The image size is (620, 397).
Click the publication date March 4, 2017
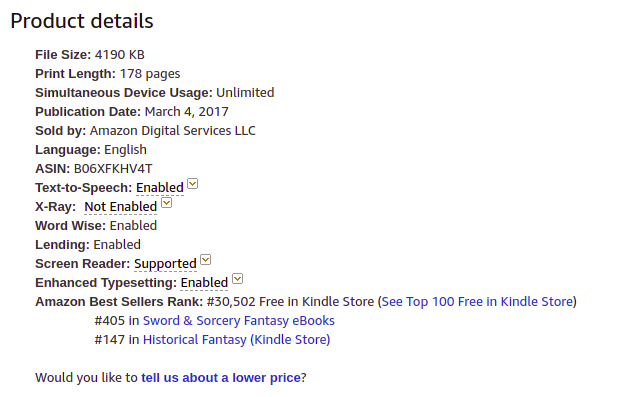(187, 112)
